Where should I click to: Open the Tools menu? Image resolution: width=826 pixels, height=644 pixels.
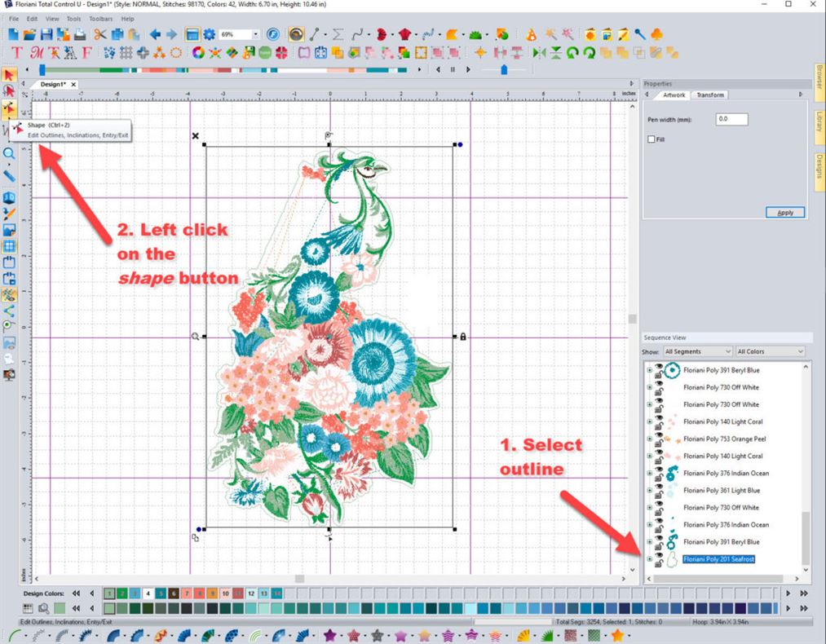tap(73, 18)
